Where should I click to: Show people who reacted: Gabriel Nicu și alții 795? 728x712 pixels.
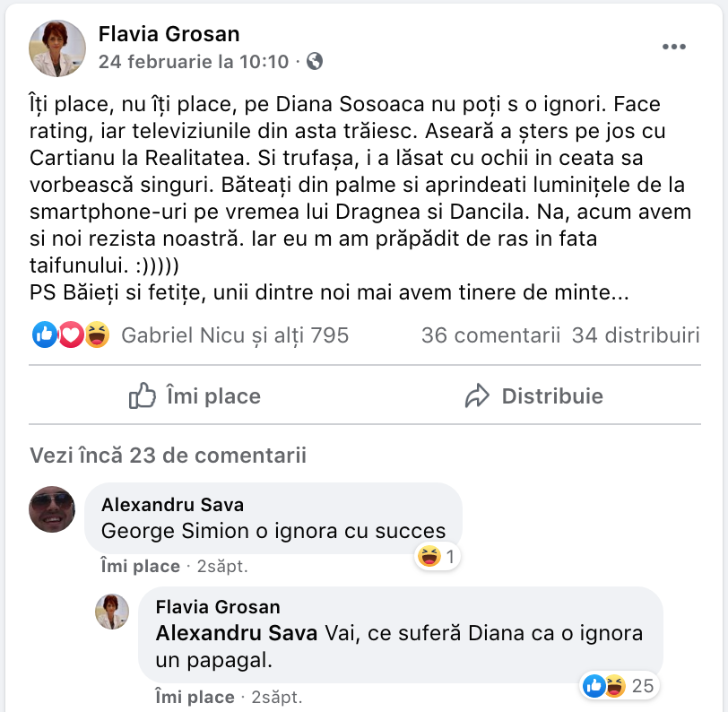point(234,335)
